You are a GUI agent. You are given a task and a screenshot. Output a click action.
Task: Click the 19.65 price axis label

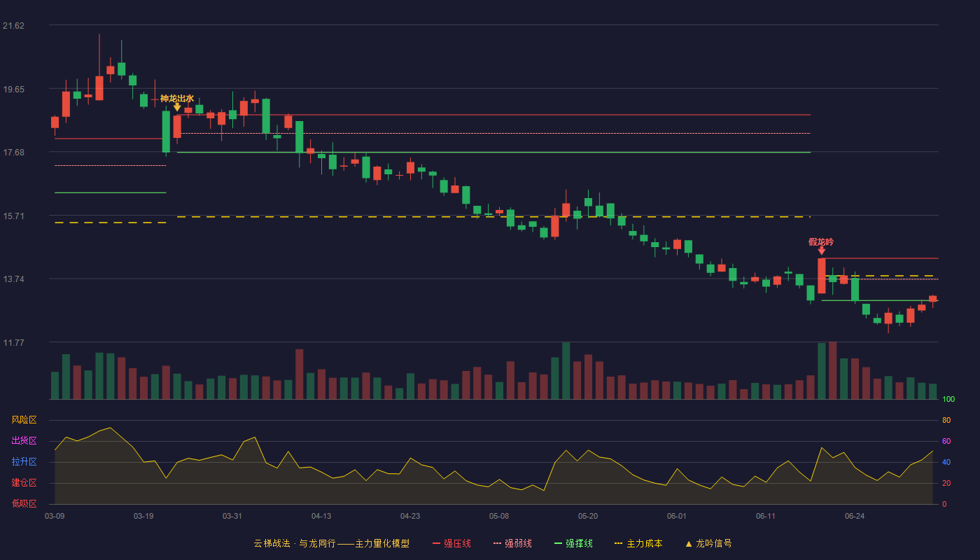click(x=13, y=90)
